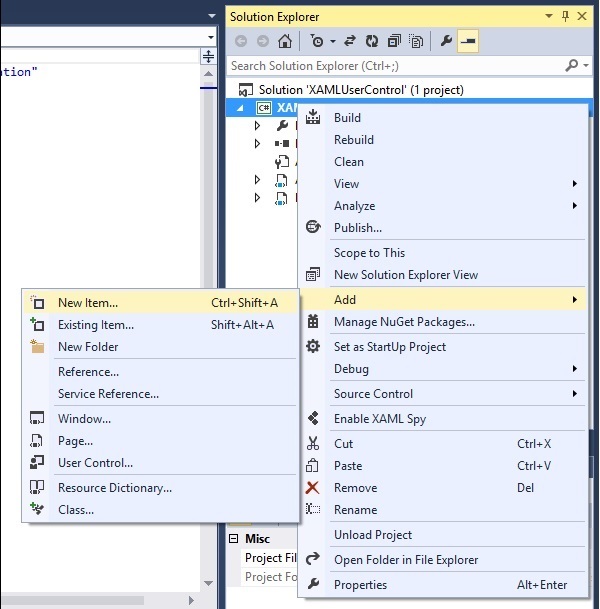This screenshot has width=600, height=609.
Task: Click the Collapse All icon
Action: tap(394, 41)
